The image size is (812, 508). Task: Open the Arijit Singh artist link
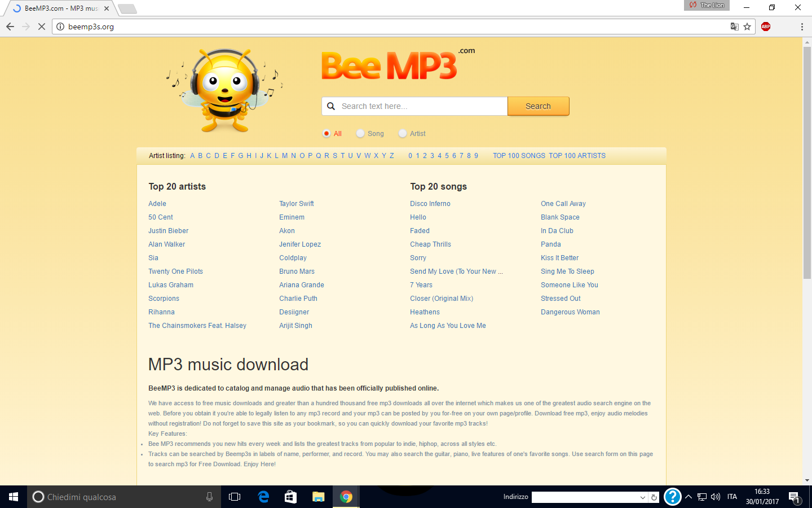tap(295, 326)
